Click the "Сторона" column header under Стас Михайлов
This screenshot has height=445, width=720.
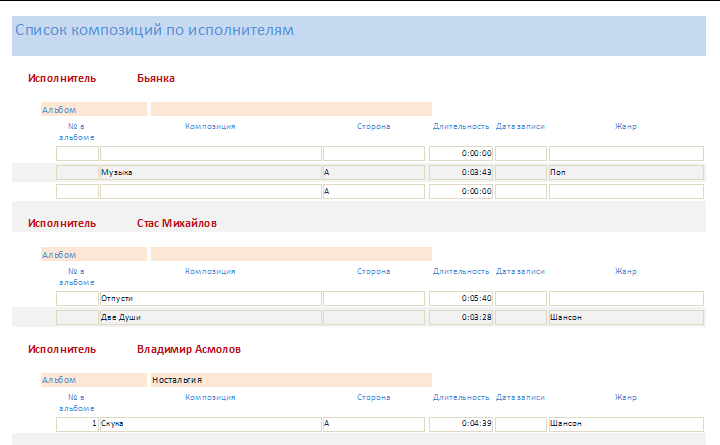374,271
